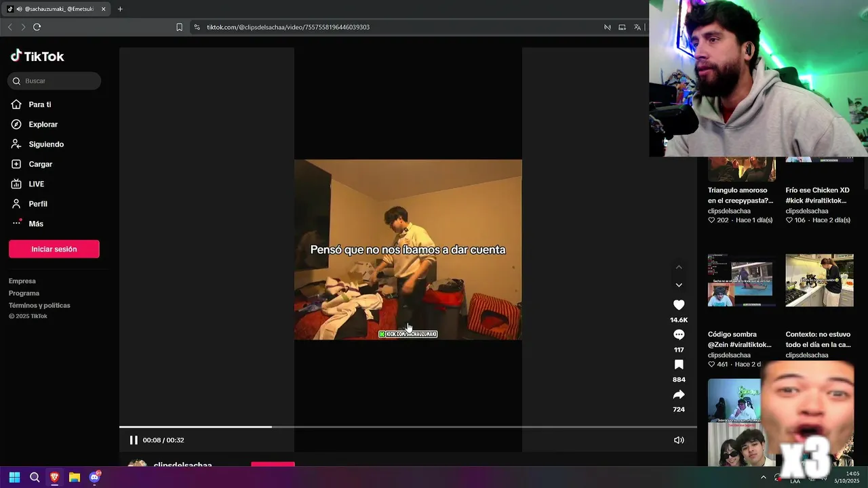Click the Código sombra @Zein title
Screen dimensions: 868x488
(x=740, y=340)
